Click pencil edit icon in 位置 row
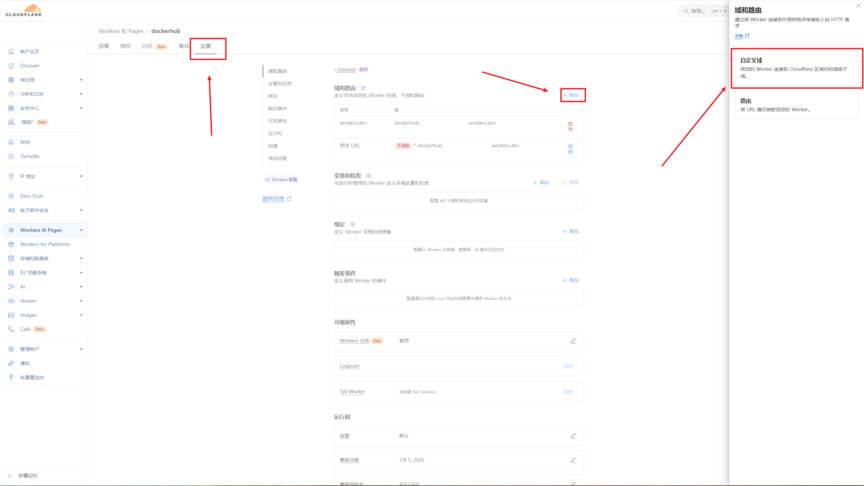The width and height of the screenshot is (864, 486). pos(573,436)
